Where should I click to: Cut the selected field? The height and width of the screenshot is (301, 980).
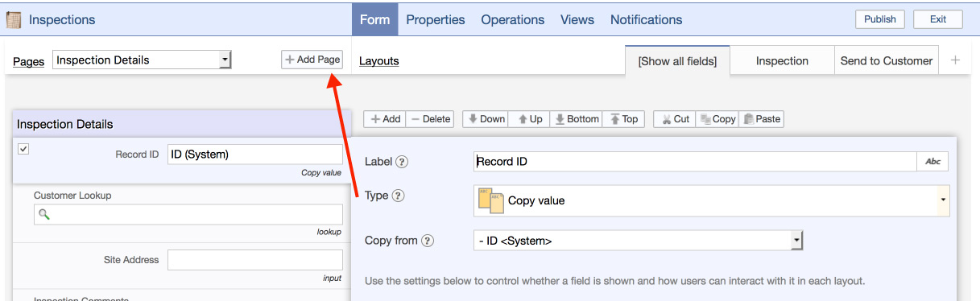click(674, 119)
